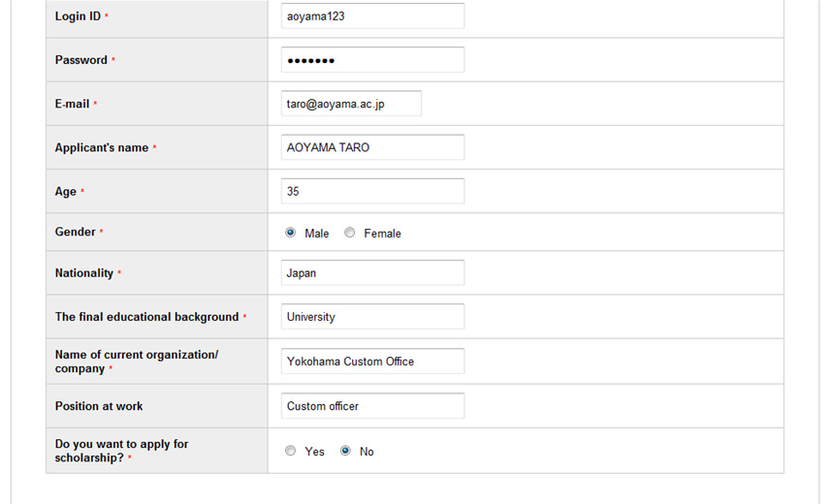Image resolution: width=830 pixels, height=504 pixels.
Task: Select the Male gender radio button
Action: [290, 233]
